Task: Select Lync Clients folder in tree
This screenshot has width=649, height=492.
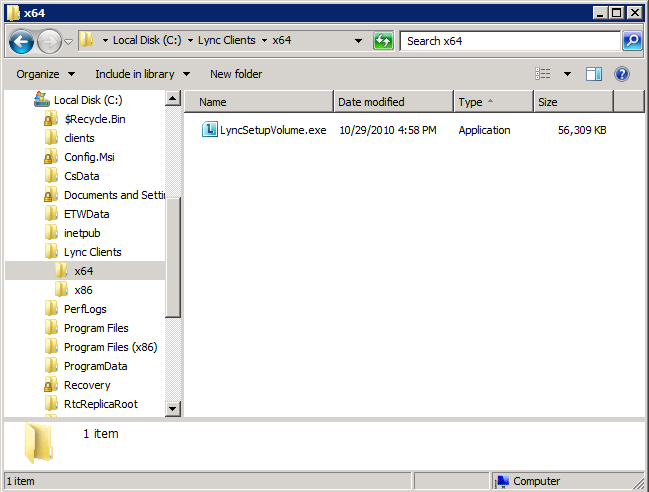Action: 93,252
